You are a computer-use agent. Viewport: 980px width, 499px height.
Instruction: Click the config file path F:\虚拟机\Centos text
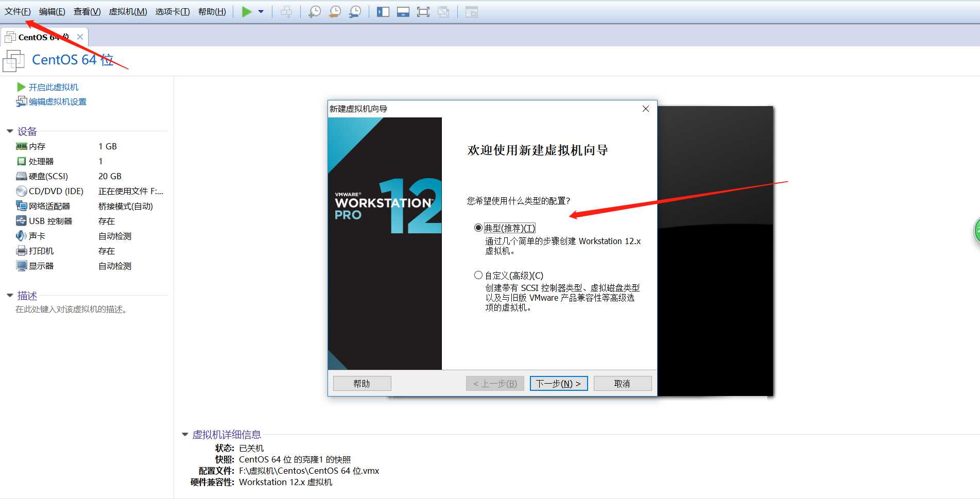tap(309, 471)
